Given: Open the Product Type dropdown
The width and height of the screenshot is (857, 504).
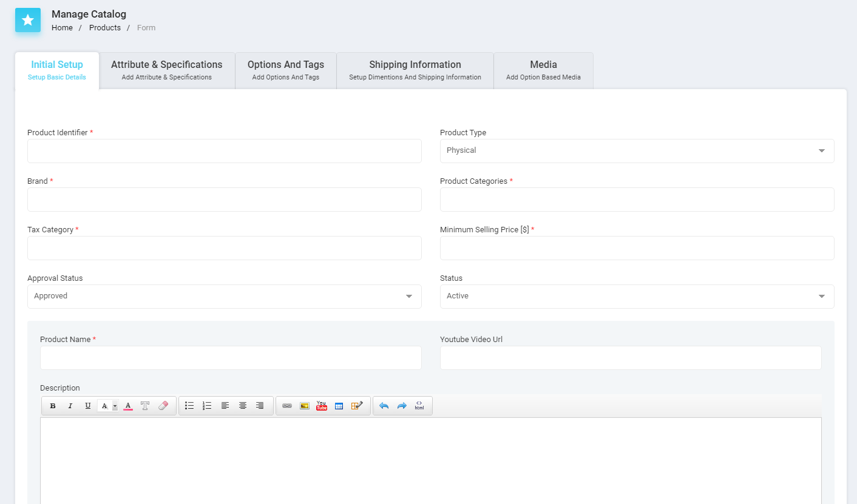Looking at the screenshot, I should coord(821,150).
